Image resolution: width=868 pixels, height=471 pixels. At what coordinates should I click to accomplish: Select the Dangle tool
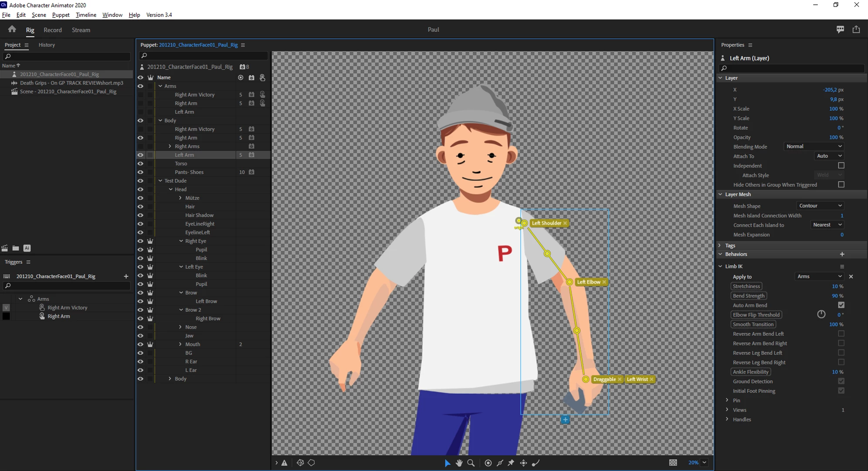point(536,463)
